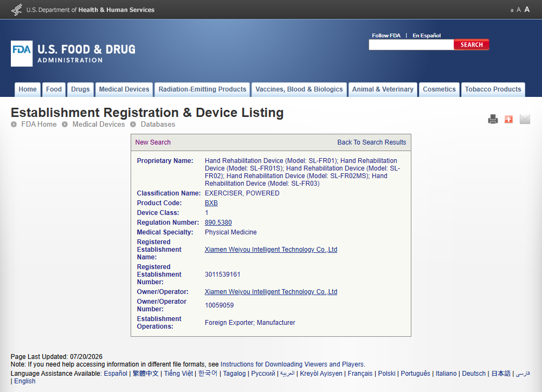Select the Farsi language link
542x392 pixels.
click(x=523, y=374)
